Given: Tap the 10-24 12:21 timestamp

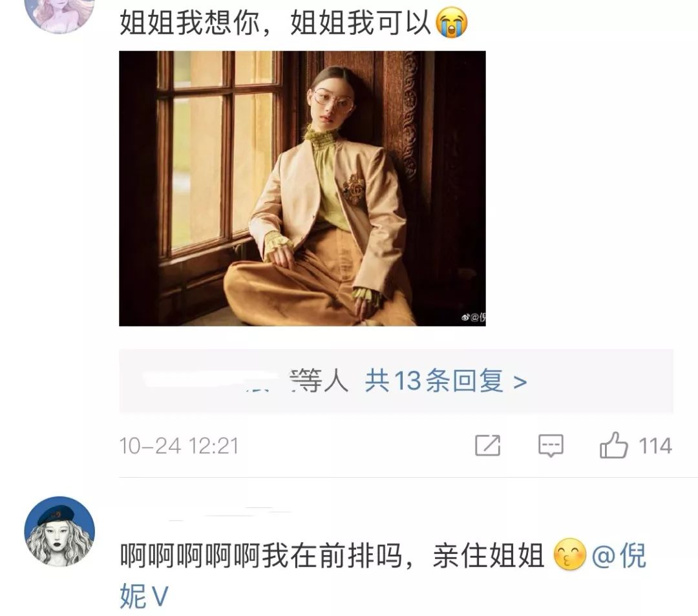Looking at the screenshot, I should tap(179, 446).
